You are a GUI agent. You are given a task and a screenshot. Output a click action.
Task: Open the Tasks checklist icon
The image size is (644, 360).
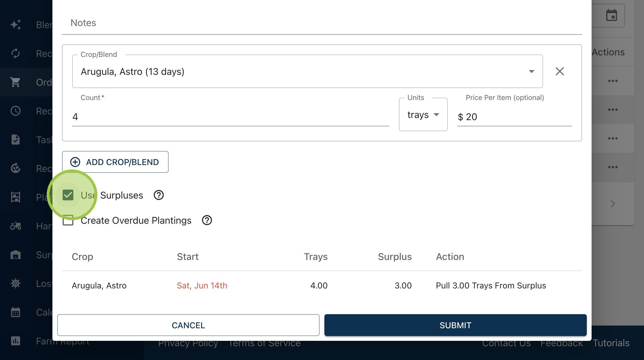point(15,140)
